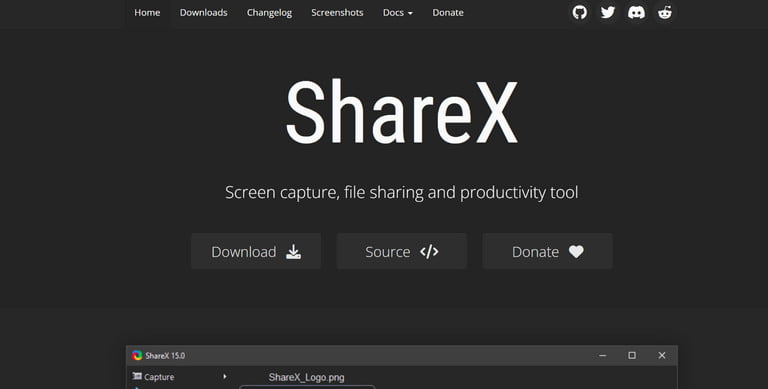The height and width of the screenshot is (389, 768).
Task: Expand the Docs dropdown menu
Action: [398, 13]
